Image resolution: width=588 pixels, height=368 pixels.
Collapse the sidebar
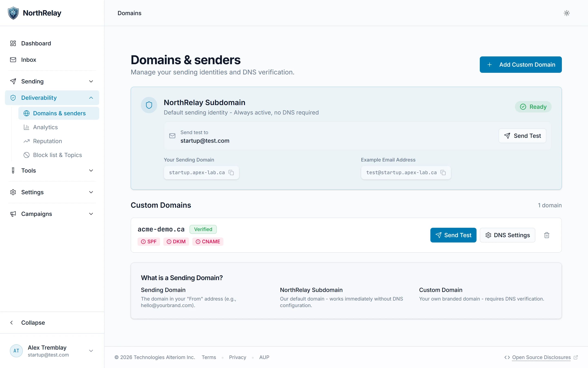pos(52,323)
